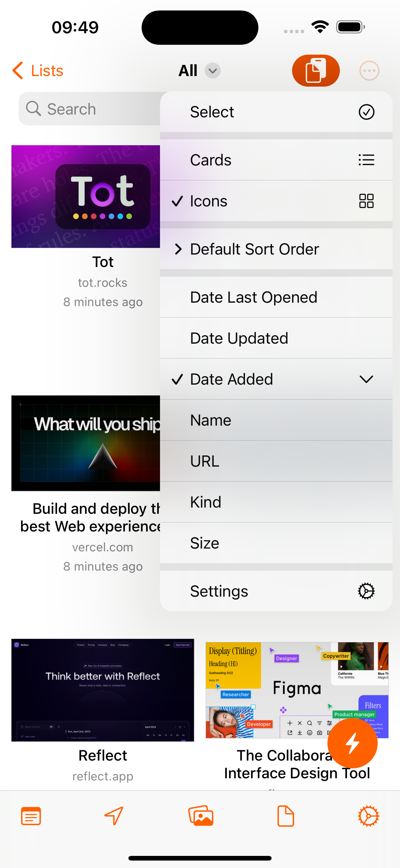Viewport: 400px width, 868px height.
Task: Tap the tot.rocks URL text
Action: [103, 283]
